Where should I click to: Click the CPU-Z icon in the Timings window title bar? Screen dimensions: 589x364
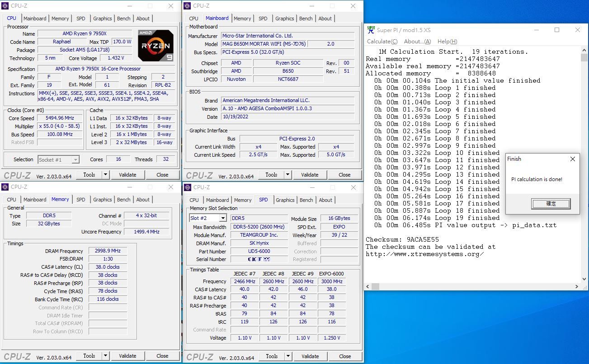click(5, 187)
